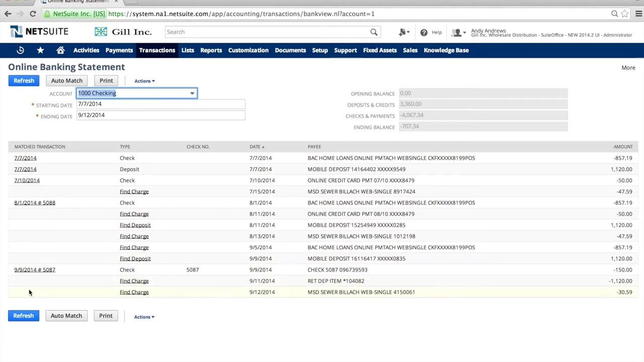Open the Shortcuts star icon
The width and height of the screenshot is (644, 362).
coord(40,50)
